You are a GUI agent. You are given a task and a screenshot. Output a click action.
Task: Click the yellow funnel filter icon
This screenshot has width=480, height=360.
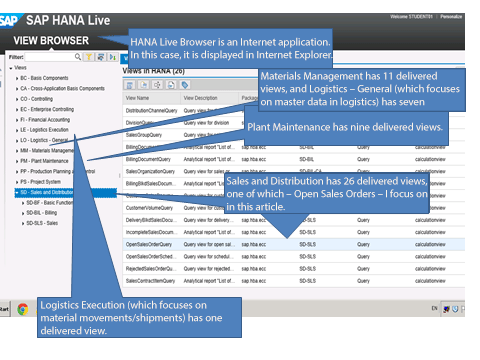(89, 57)
